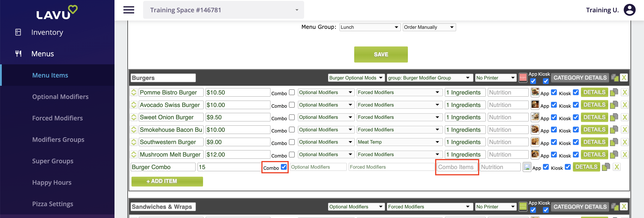Click the Burgers category color swatch
The image size is (644, 218).
[x=523, y=78]
